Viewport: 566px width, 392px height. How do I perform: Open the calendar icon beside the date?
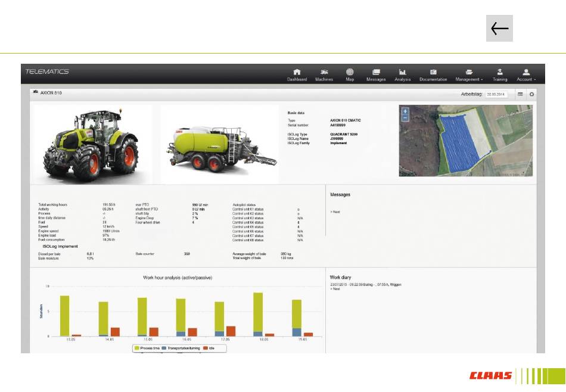[520, 94]
